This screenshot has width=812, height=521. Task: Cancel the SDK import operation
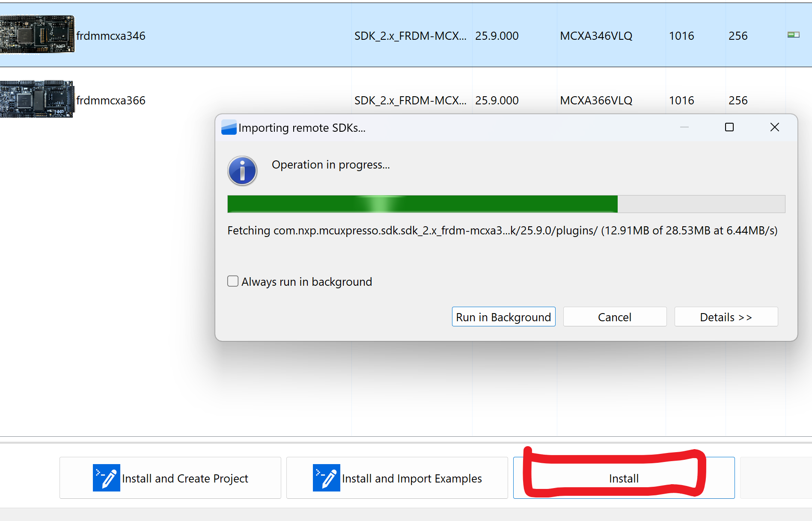[x=615, y=317]
